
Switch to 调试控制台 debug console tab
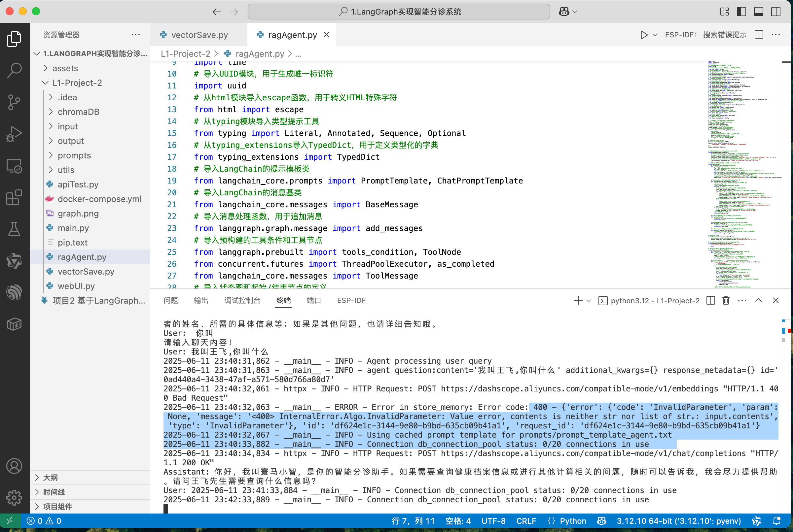click(x=242, y=300)
